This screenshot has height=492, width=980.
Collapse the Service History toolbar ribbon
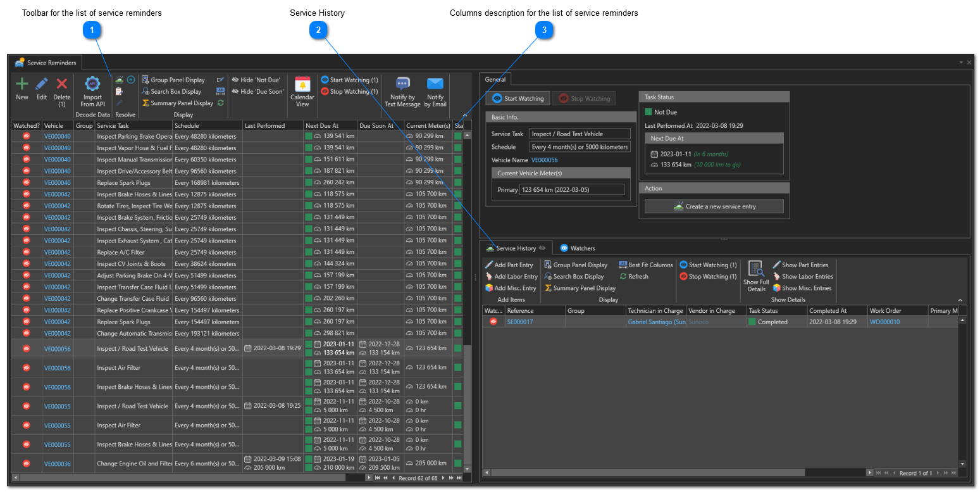(x=960, y=300)
